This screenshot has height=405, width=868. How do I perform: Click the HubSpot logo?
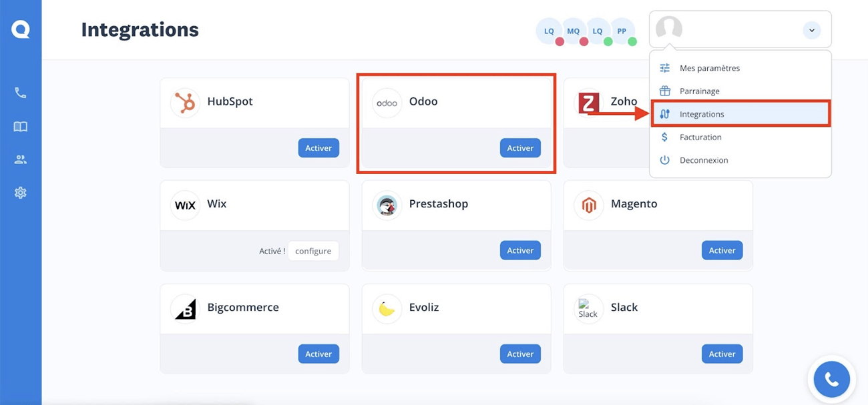tap(185, 103)
